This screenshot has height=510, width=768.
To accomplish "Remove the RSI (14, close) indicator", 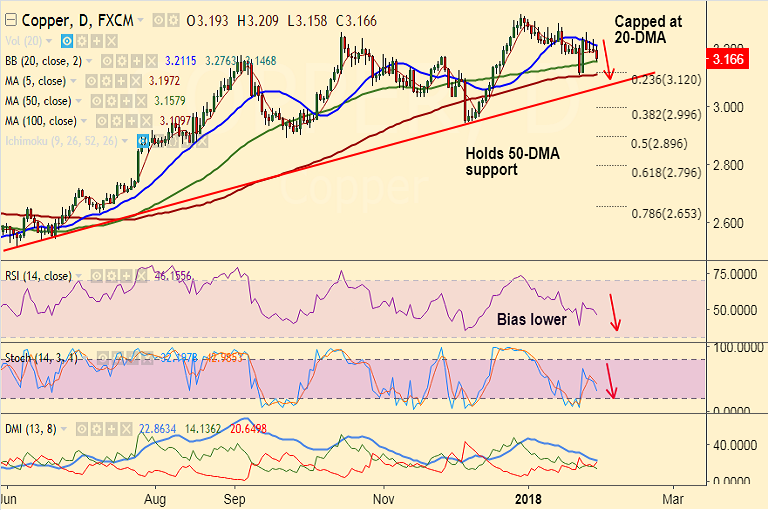I will tap(141, 276).
